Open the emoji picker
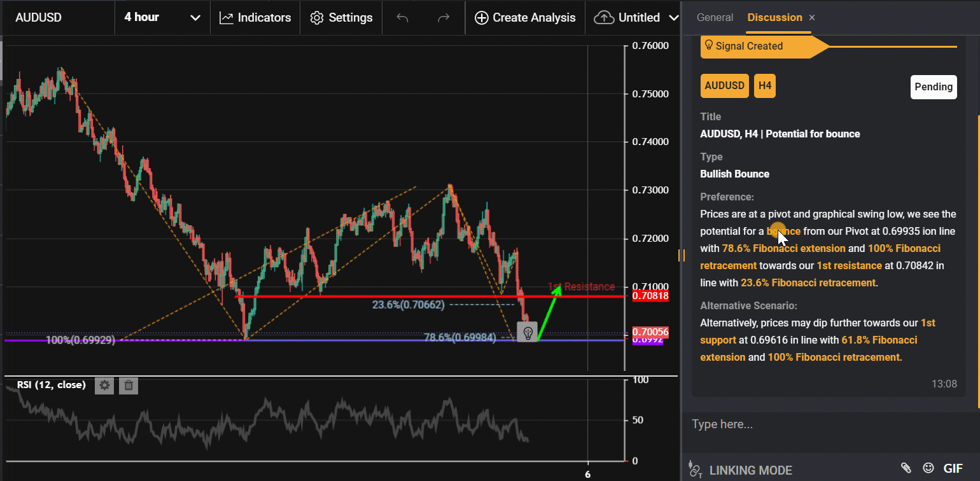Screen dimensions: 980x481 coord(929,468)
